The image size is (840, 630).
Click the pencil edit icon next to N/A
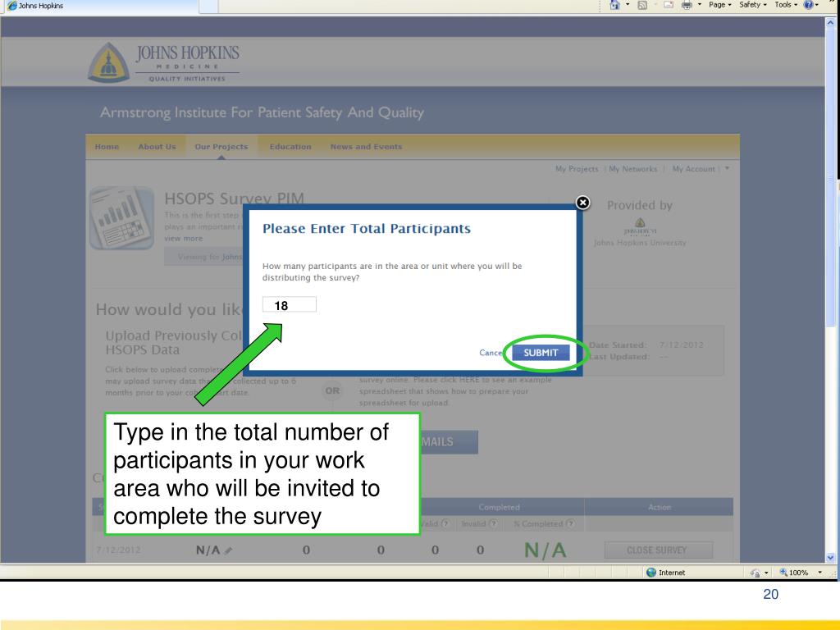229,550
